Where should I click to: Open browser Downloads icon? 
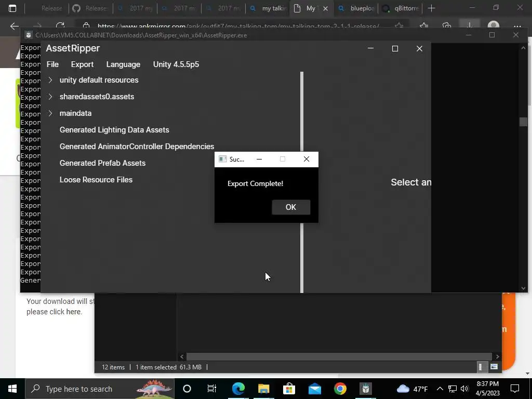click(x=470, y=26)
